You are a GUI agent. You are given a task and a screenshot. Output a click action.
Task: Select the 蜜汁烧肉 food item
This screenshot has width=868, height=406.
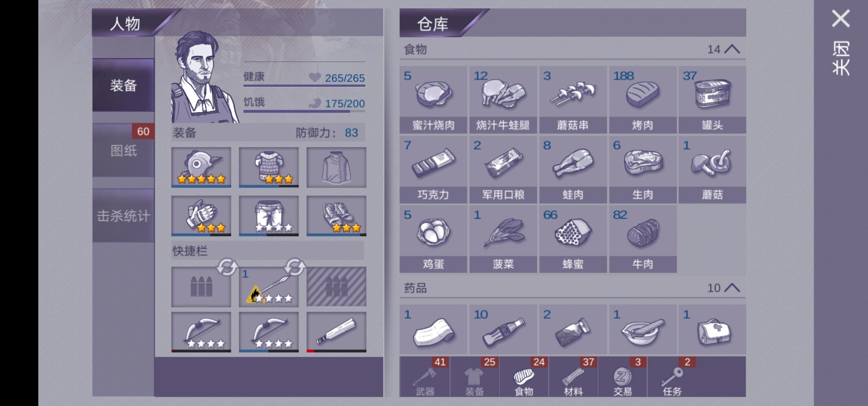[x=433, y=100]
